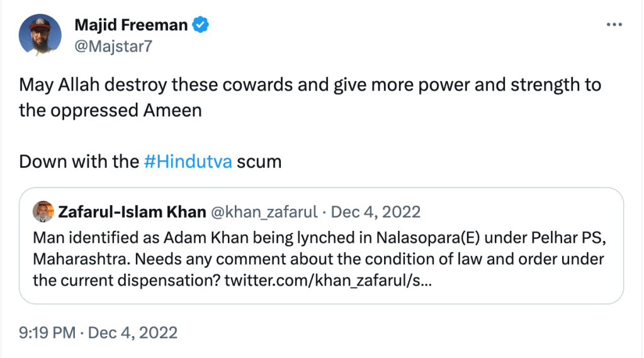644x358 pixels.
Task: Click "Down with the" before the hashtag
Action: point(79,161)
